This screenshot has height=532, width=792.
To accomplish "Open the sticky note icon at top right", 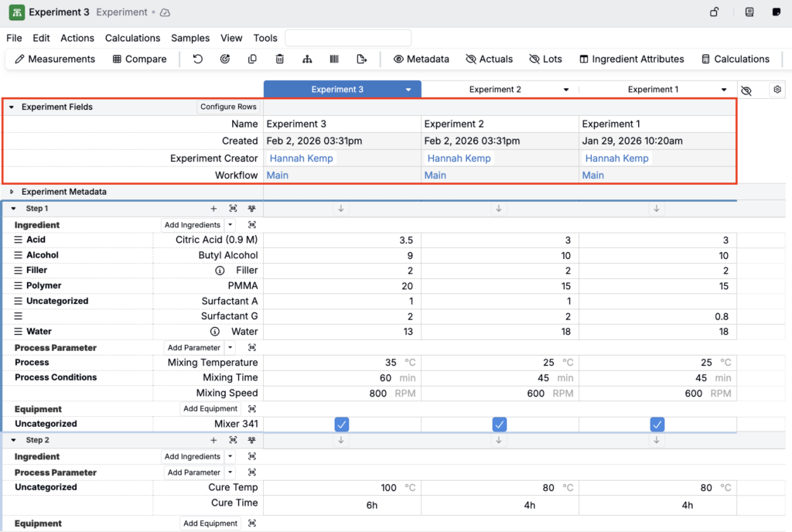I will point(777,12).
